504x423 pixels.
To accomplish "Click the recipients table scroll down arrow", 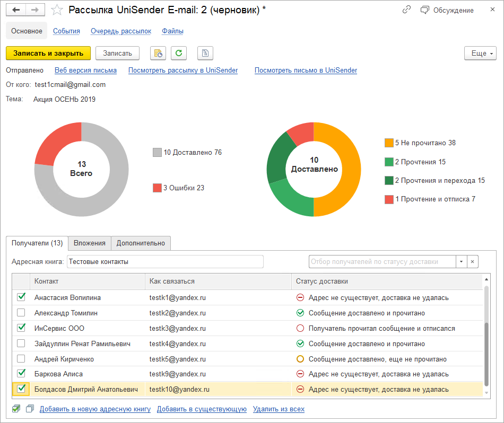I will (486, 393).
